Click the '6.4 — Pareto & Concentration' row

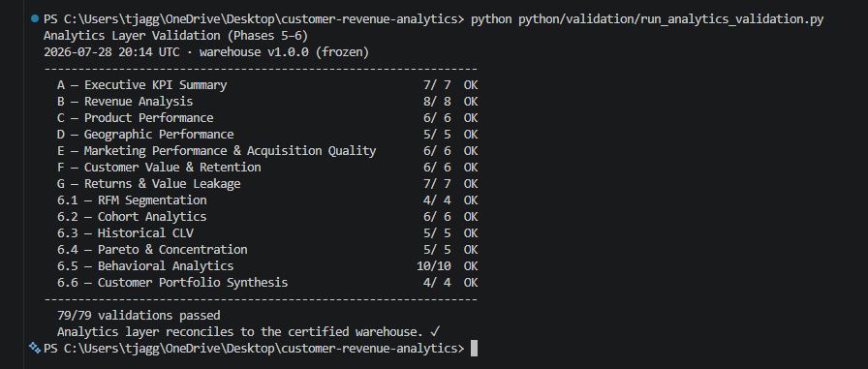[267, 250]
